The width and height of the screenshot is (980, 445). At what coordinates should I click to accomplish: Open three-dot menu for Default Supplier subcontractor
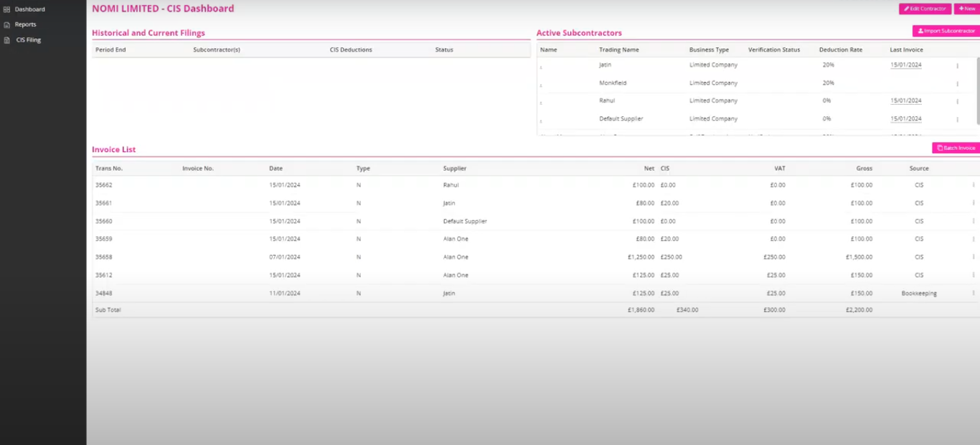pyautogui.click(x=957, y=119)
